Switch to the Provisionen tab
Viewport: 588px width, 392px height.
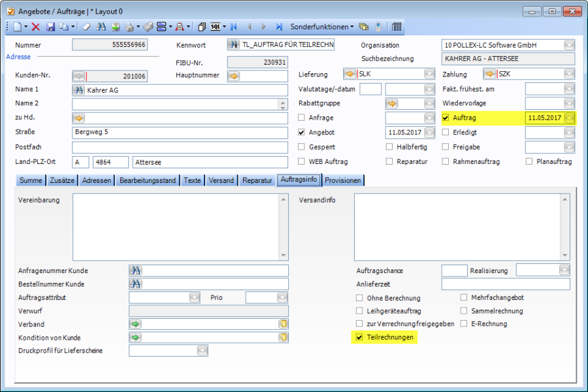(x=342, y=180)
